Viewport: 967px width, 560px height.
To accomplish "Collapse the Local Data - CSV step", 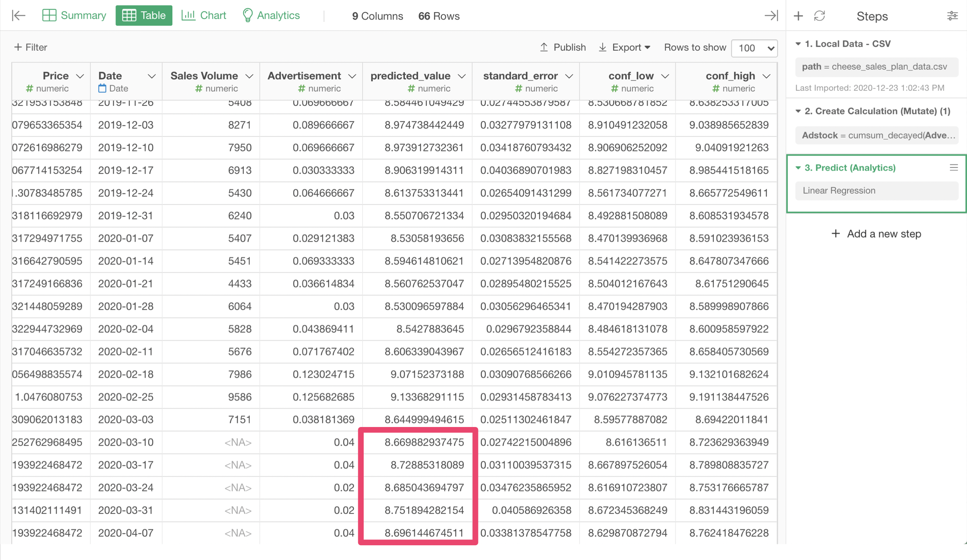I will [798, 44].
